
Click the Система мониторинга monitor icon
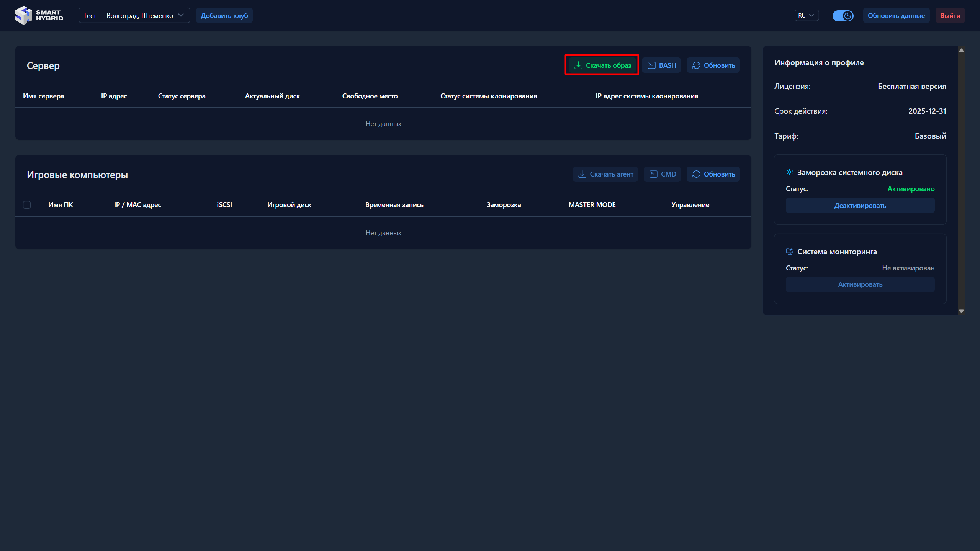point(789,252)
